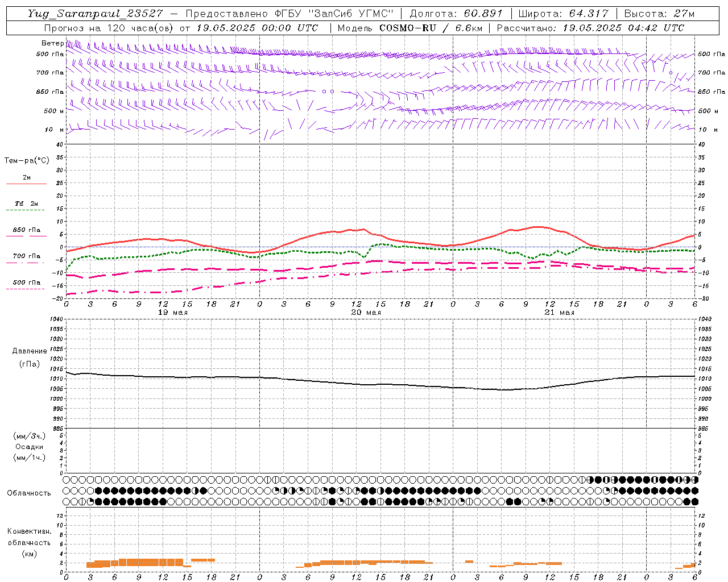Click the (км) convective height unit label

[x=29, y=554]
